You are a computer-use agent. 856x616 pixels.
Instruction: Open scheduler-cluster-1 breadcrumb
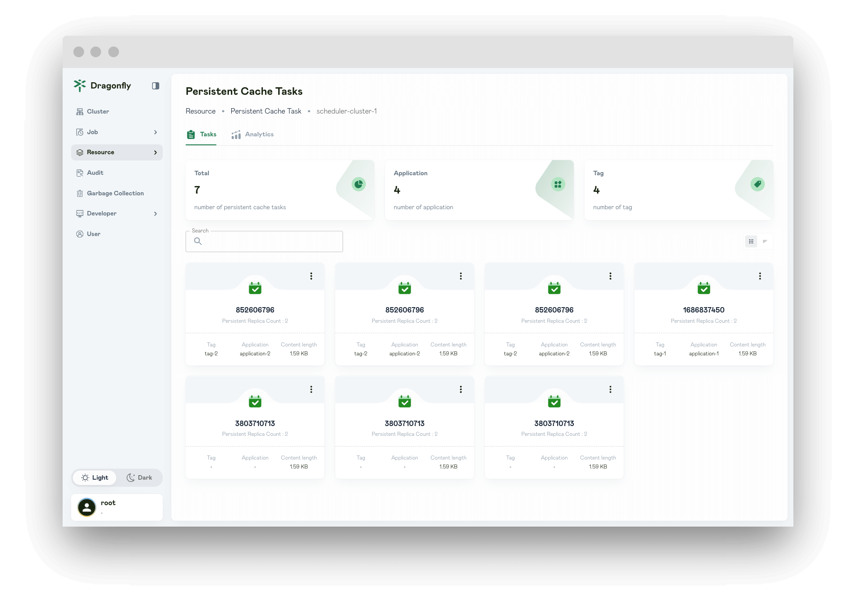[347, 111]
